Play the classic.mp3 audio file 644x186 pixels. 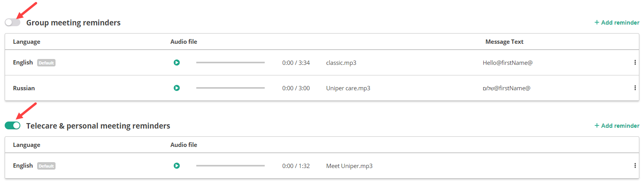(x=177, y=63)
